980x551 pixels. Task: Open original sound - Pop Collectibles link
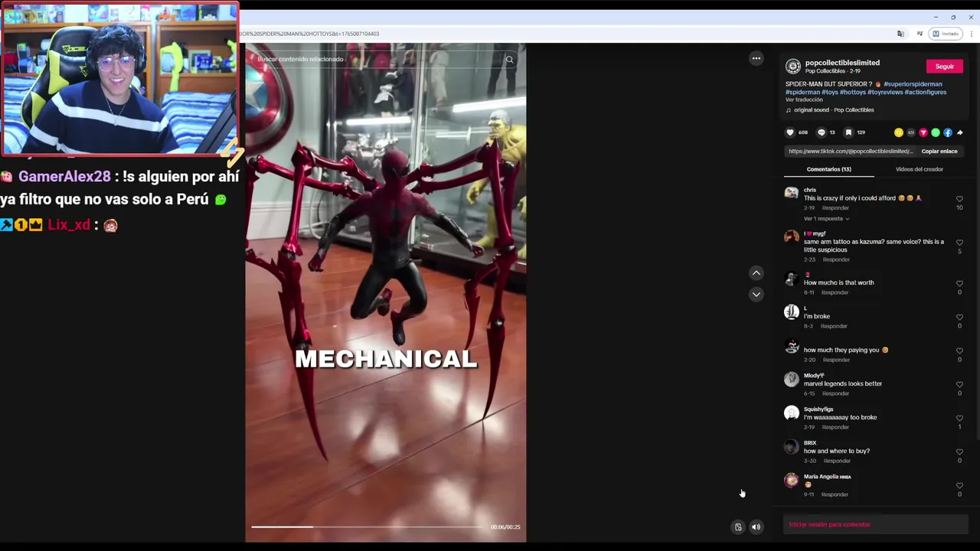(834, 110)
